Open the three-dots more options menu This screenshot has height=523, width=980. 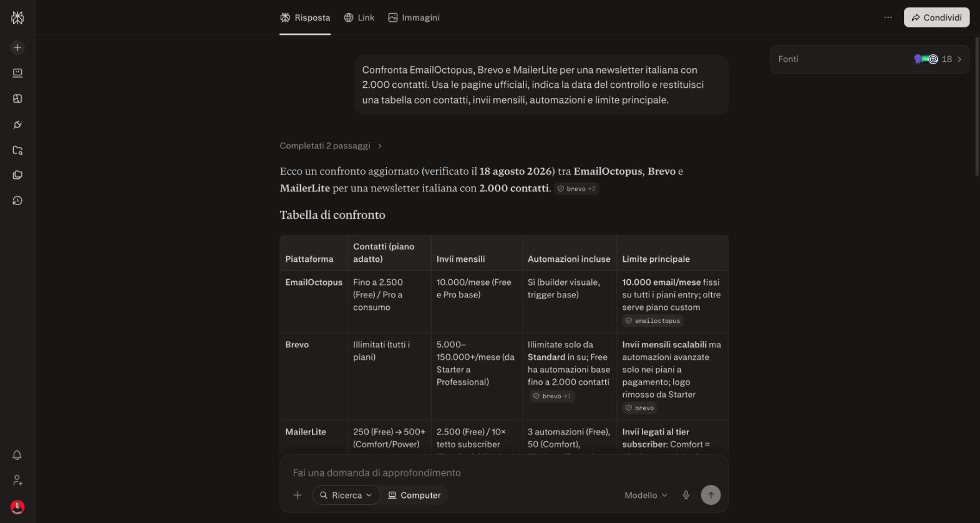coord(888,17)
